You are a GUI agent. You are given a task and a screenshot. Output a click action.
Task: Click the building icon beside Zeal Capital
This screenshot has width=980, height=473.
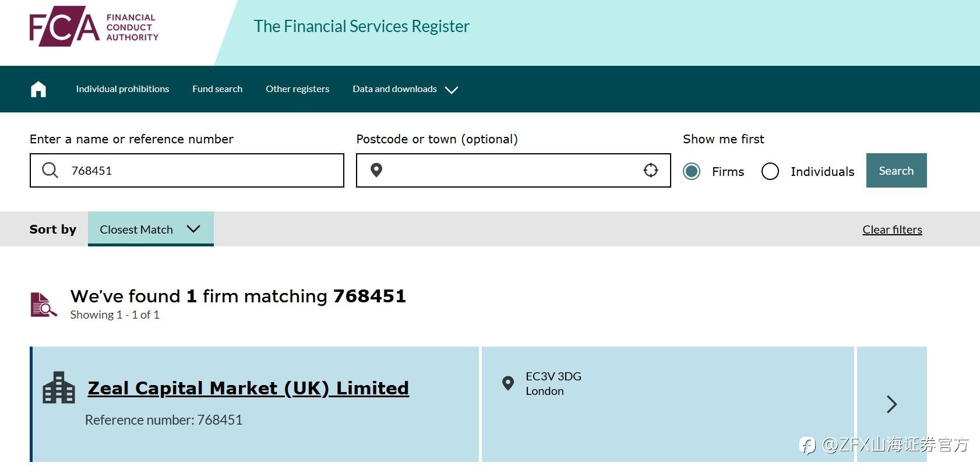pyautogui.click(x=59, y=388)
